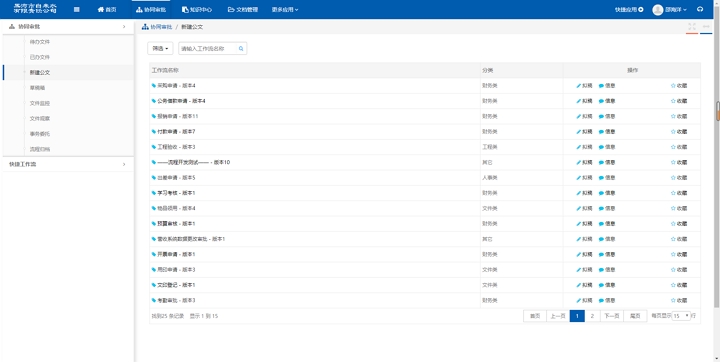
Task: Click 拟稿 pencil for 用印申请 row
Action: [584, 270]
